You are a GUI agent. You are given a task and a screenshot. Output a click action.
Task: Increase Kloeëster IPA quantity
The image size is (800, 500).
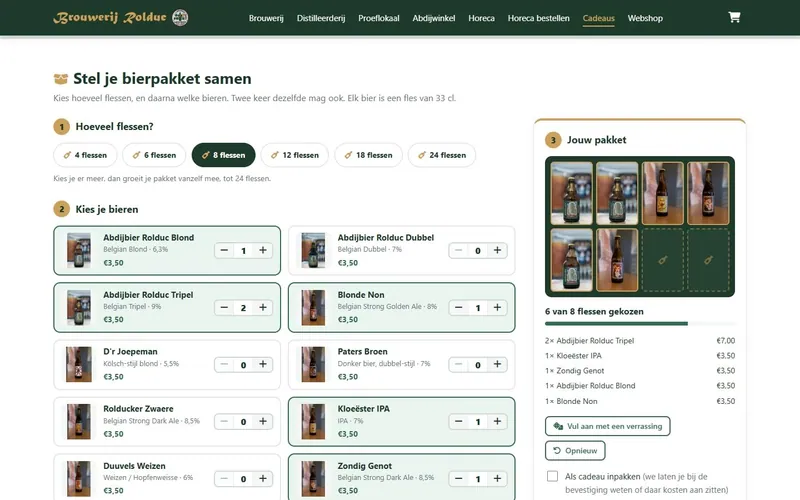[x=497, y=421]
